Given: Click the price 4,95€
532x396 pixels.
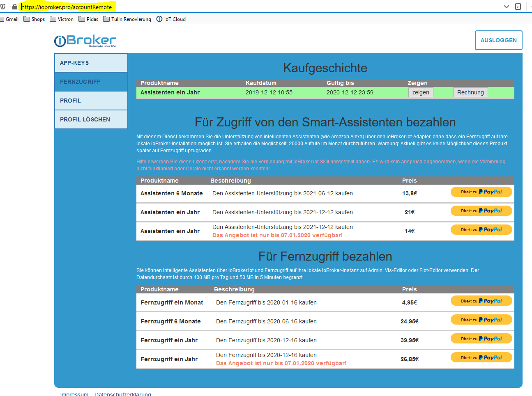Looking at the screenshot, I should coord(410,302).
